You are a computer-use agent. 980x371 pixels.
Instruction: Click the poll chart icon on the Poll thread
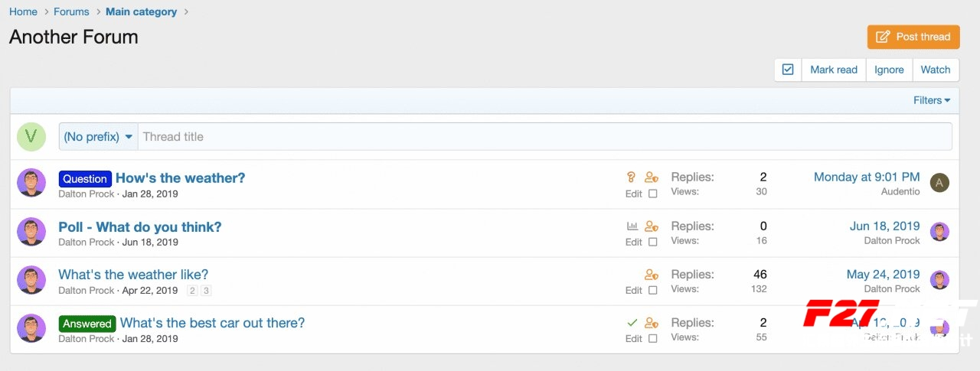click(x=632, y=226)
